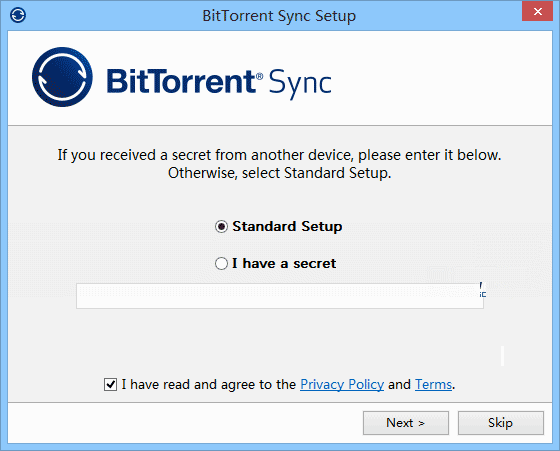Click the word Sync in the header logo
This screenshot has height=451, width=560.
pos(300,83)
